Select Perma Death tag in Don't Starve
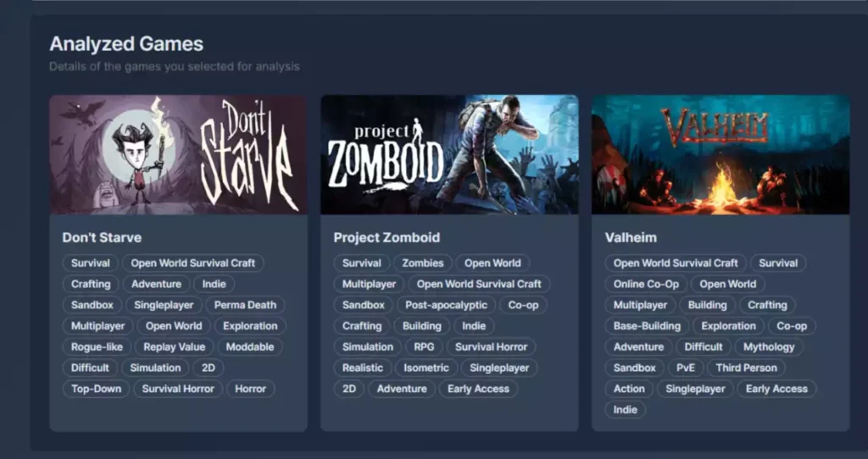Viewport: 868px width, 459px height. (245, 305)
